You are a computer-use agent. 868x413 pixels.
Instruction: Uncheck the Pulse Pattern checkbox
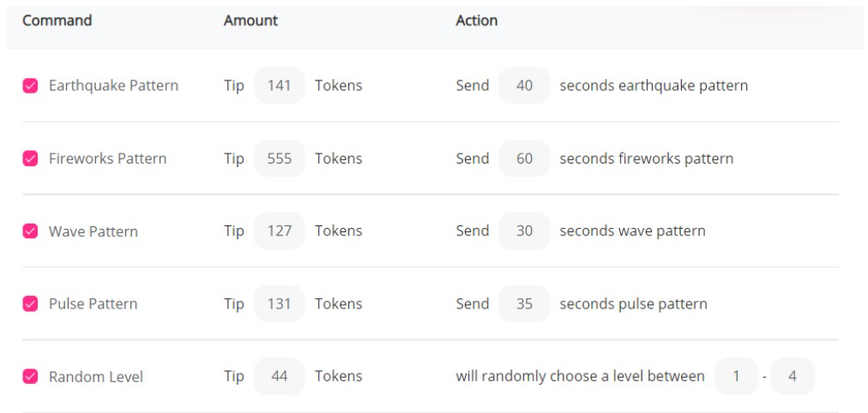(x=30, y=303)
